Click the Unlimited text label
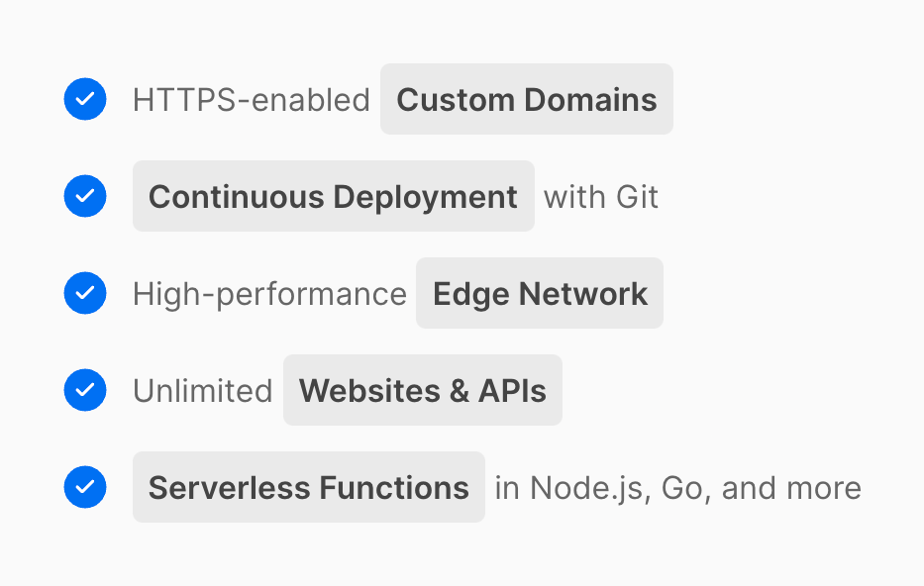924x586 pixels. 202,391
